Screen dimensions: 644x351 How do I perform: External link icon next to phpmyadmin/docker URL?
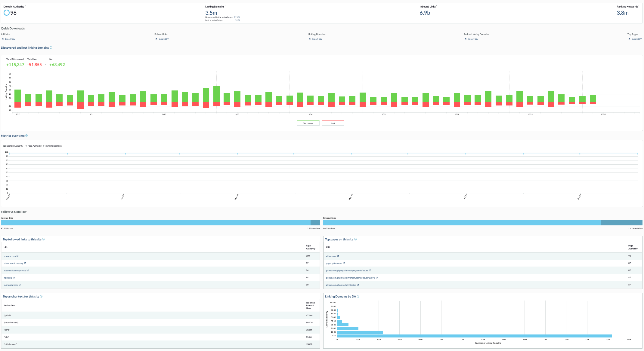click(x=358, y=285)
